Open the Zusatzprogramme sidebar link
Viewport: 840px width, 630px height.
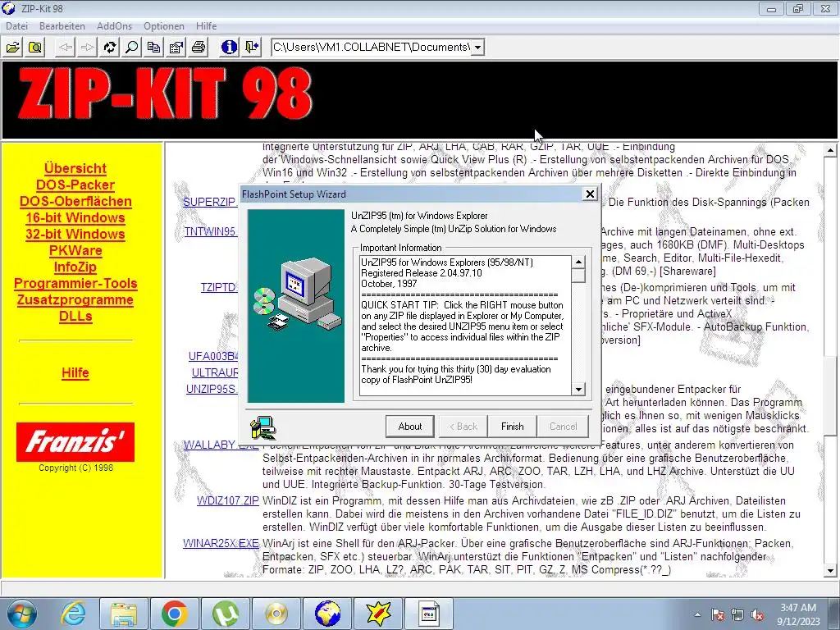coord(75,300)
